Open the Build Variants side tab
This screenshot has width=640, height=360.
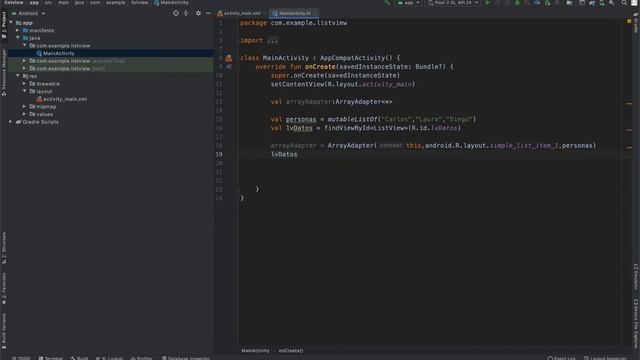(x=4, y=331)
